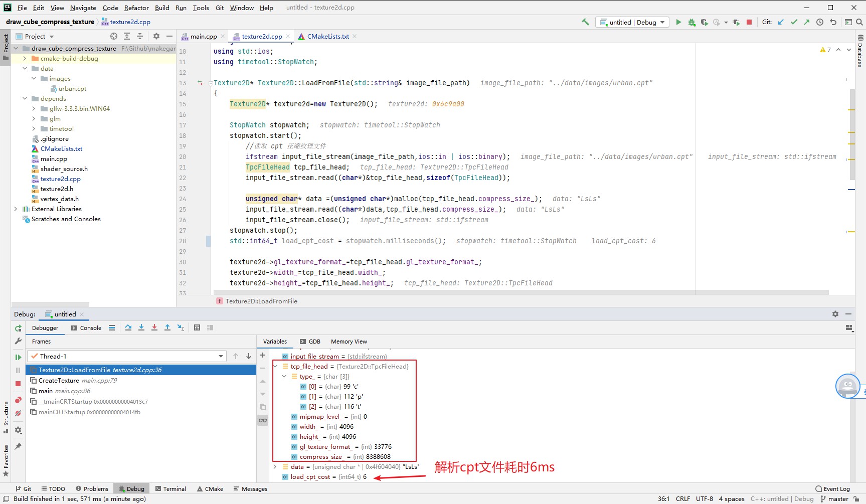Click editor vertical scrollbar

(852, 134)
